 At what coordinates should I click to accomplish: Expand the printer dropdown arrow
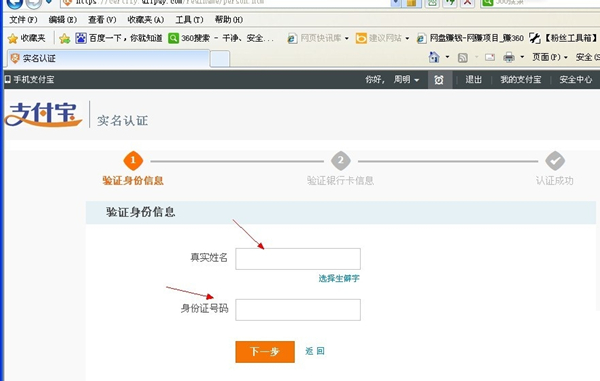click(x=522, y=57)
